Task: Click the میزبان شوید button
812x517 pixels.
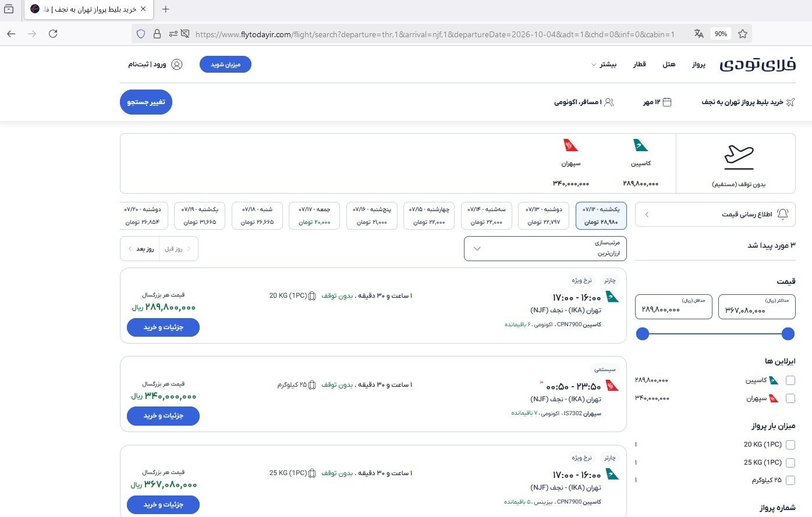Action: (x=225, y=65)
